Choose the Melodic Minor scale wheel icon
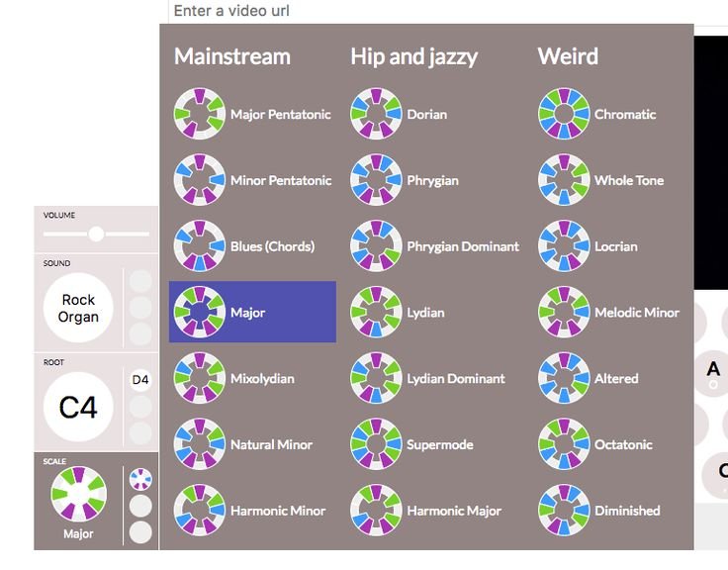The width and height of the screenshot is (728, 570). (564, 312)
